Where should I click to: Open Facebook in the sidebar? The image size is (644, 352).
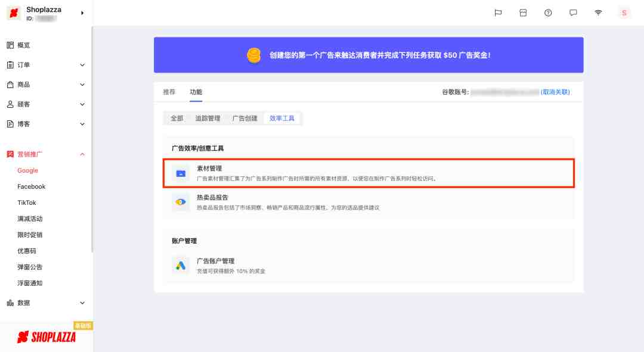tap(31, 186)
